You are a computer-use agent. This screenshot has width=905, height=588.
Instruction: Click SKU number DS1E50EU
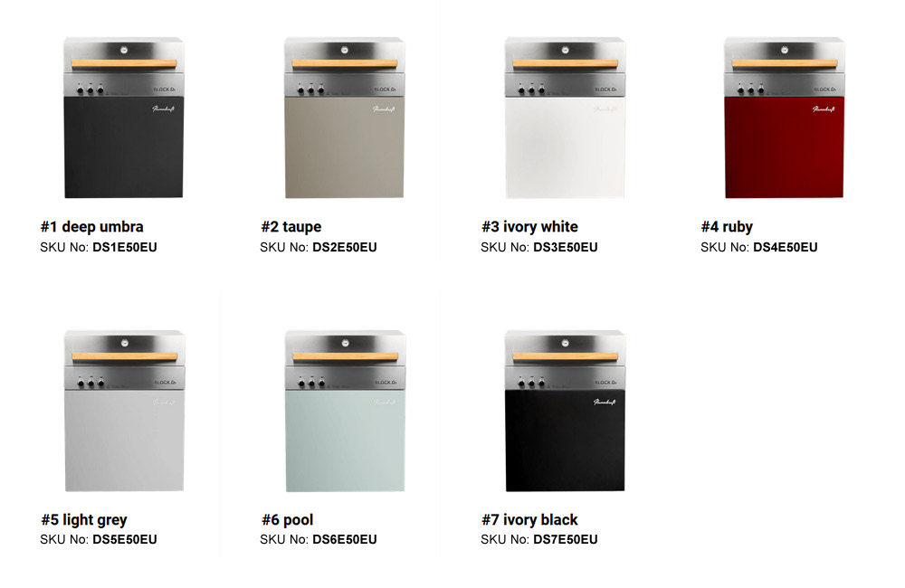pyautogui.click(x=125, y=247)
